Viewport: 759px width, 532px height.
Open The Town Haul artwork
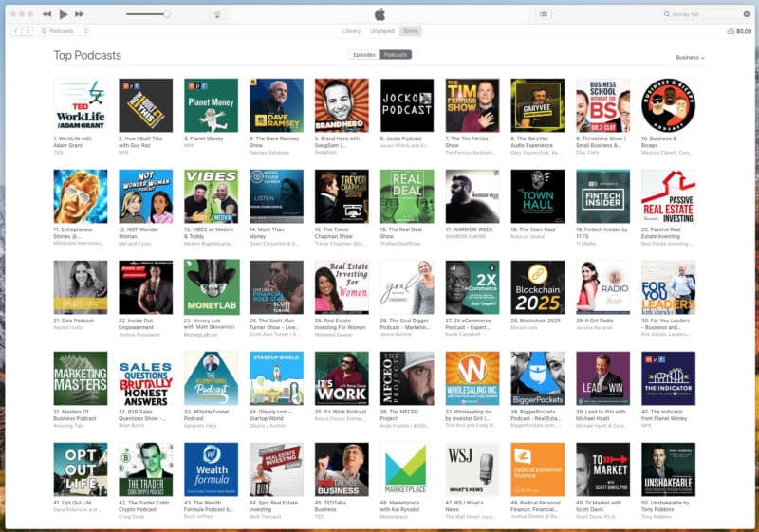tap(538, 196)
